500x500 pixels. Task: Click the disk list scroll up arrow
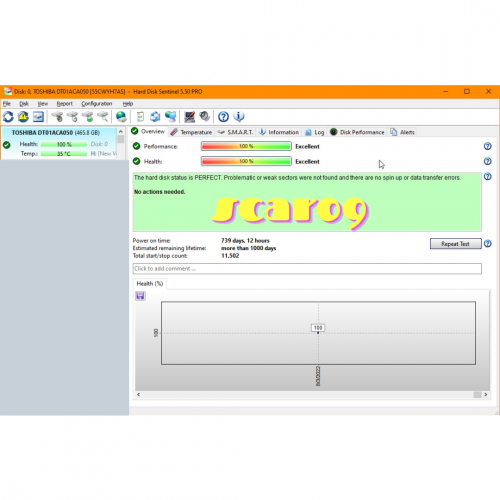(x=121, y=132)
